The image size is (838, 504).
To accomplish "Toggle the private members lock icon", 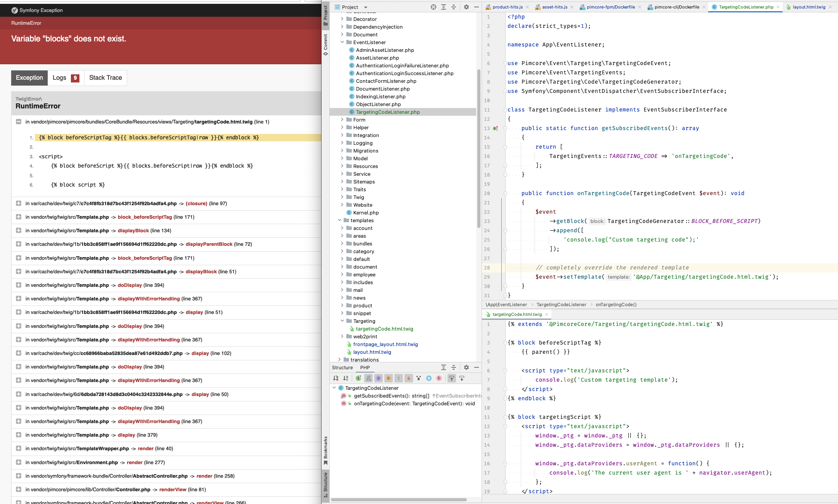I will [409, 378].
